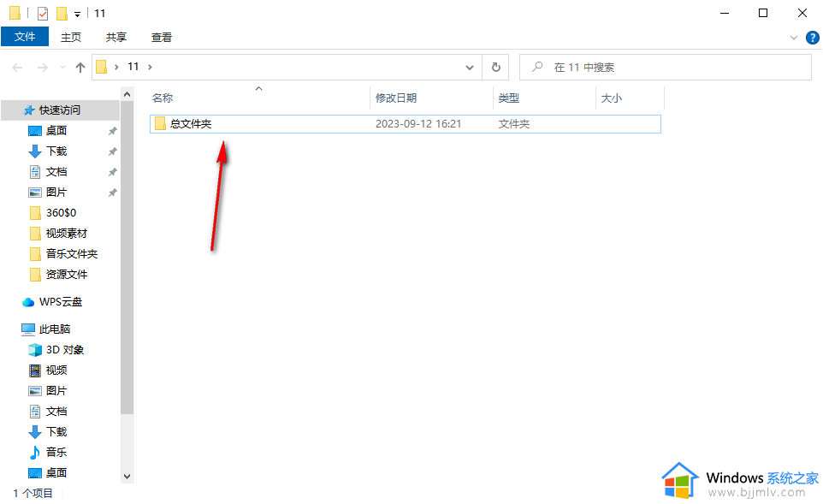Open the 视频素材 folder in sidebar
Image resolution: width=823 pixels, height=504 pixels.
[x=66, y=233]
